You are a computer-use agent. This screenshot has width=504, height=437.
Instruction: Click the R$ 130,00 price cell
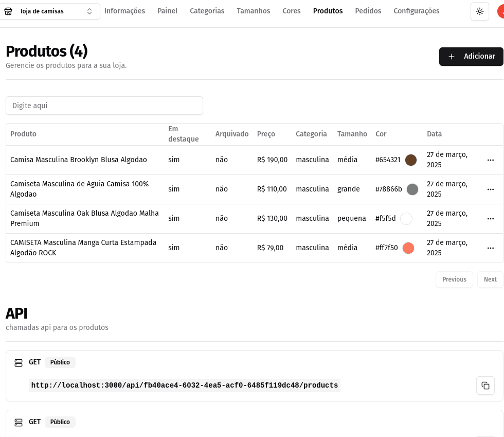pyautogui.click(x=272, y=218)
